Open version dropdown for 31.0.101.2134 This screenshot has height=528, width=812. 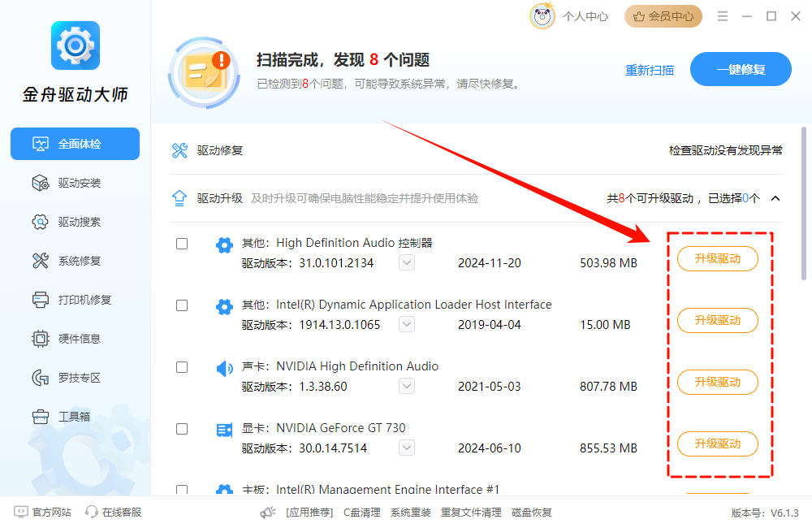[407, 262]
